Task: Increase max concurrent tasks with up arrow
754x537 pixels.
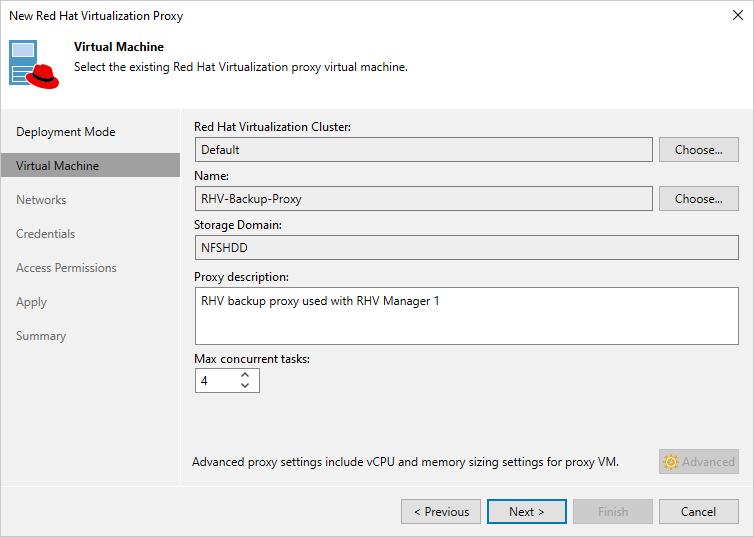Action: (x=245, y=375)
